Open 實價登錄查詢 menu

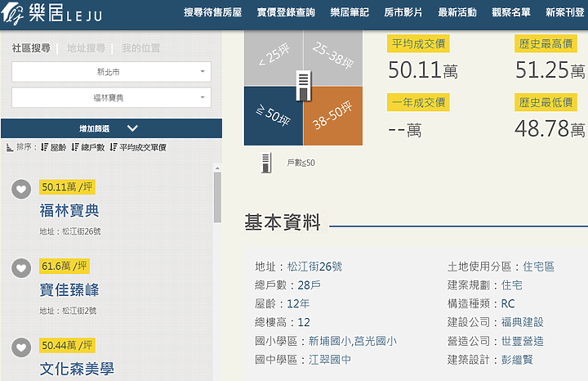286,12
